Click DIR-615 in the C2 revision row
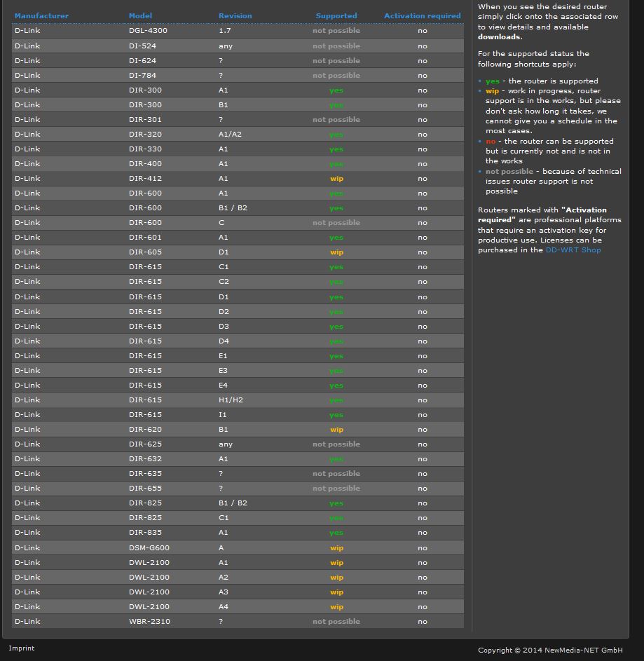The image size is (644, 661). (145, 282)
